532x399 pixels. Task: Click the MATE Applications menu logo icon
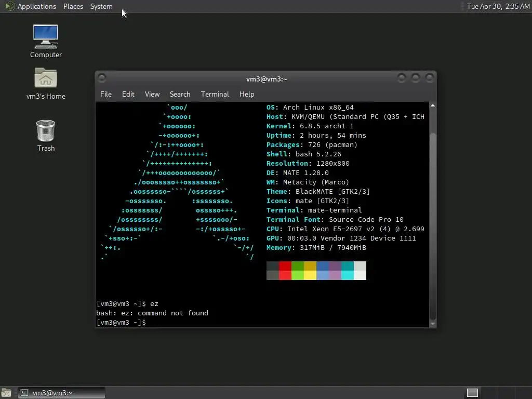point(9,6)
